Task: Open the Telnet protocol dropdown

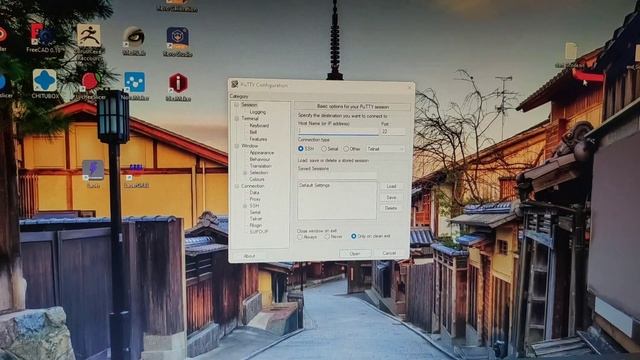Action: coord(386,149)
